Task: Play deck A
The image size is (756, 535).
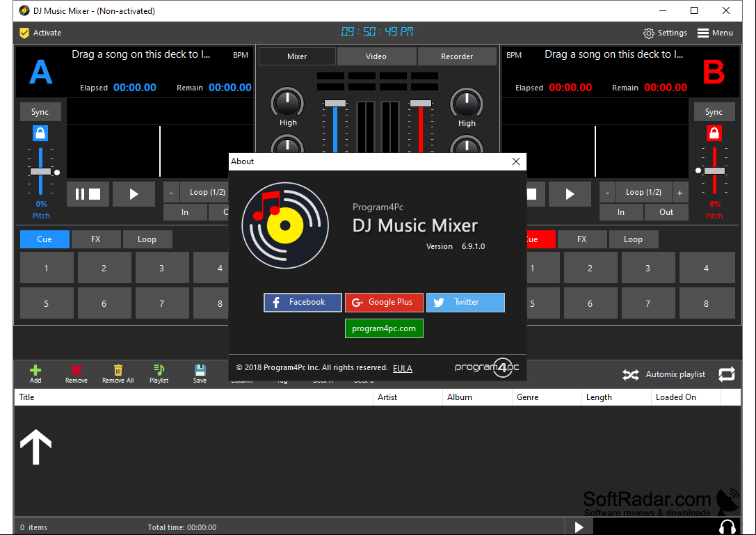Action: [134, 194]
